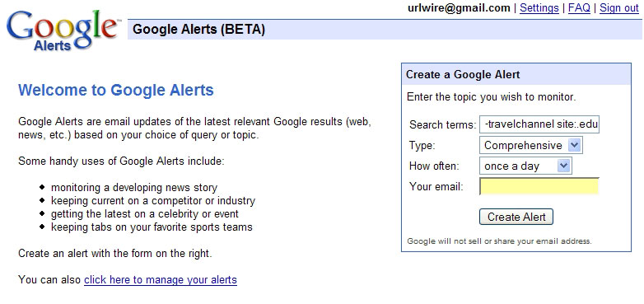Sign out of the account
The width and height of the screenshot is (644, 304).
619,7
